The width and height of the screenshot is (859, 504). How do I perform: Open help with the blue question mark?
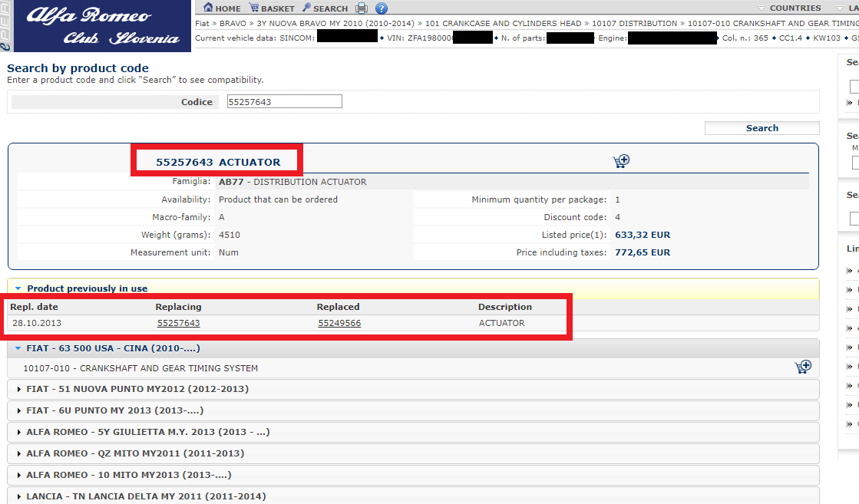(382, 8)
